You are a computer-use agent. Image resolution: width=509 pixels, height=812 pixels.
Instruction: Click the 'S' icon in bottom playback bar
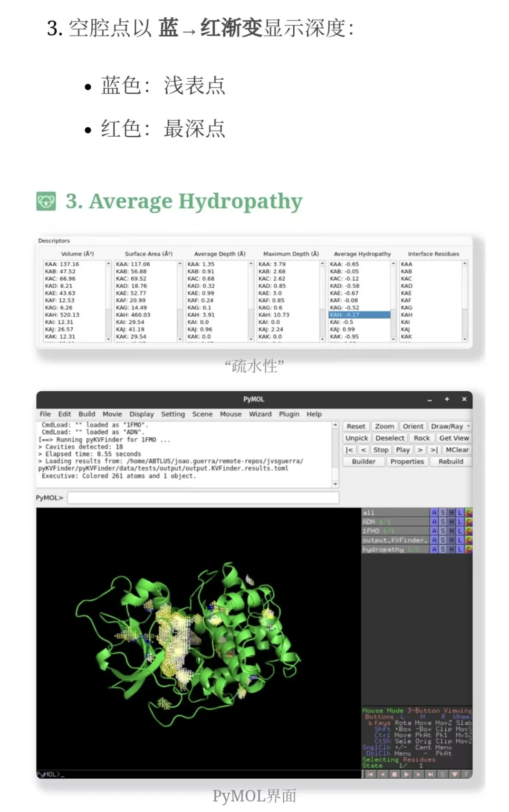tap(442, 774)
